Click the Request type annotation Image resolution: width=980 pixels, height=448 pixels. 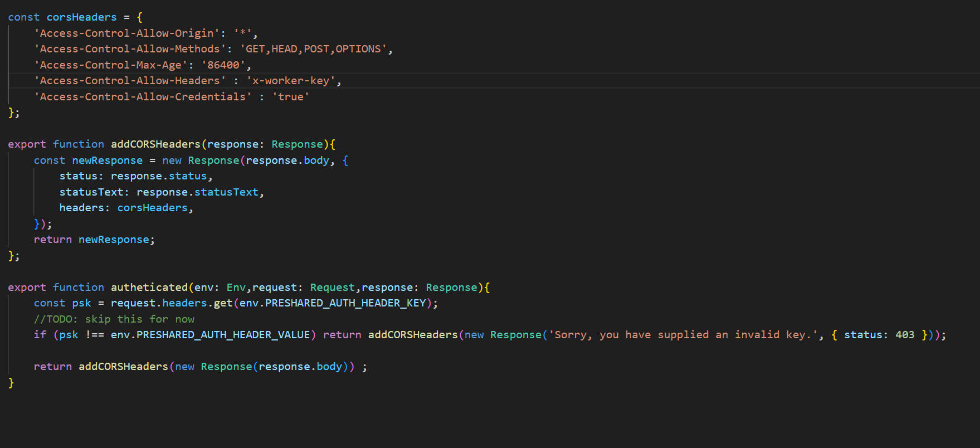pos(333,288)
